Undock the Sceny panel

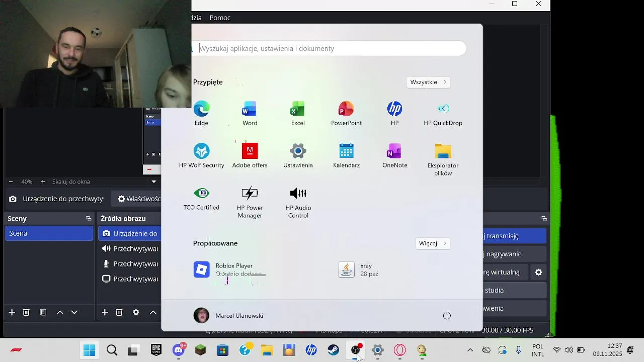click(x=89, y=218)
